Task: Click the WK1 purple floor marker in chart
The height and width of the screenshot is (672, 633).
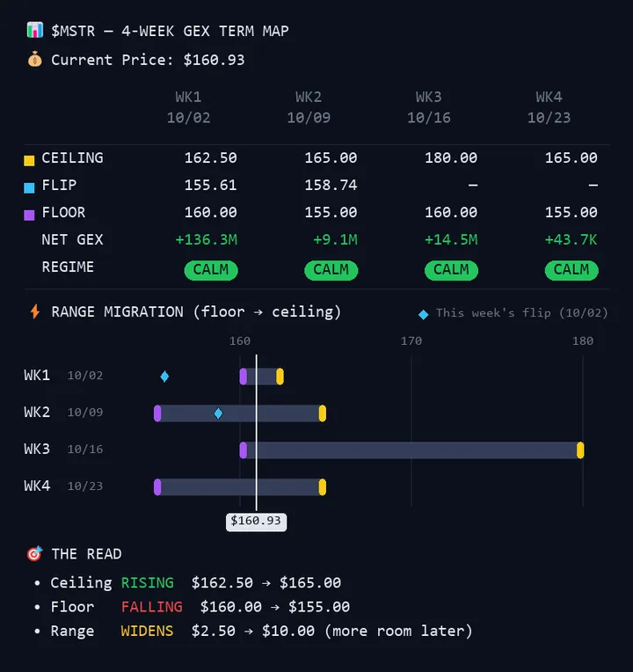Action: click(244, 376)
